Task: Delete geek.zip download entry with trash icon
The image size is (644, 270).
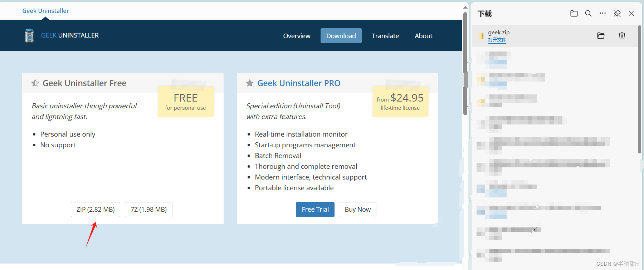Action: pyautogui.click(x=622, y=35)
